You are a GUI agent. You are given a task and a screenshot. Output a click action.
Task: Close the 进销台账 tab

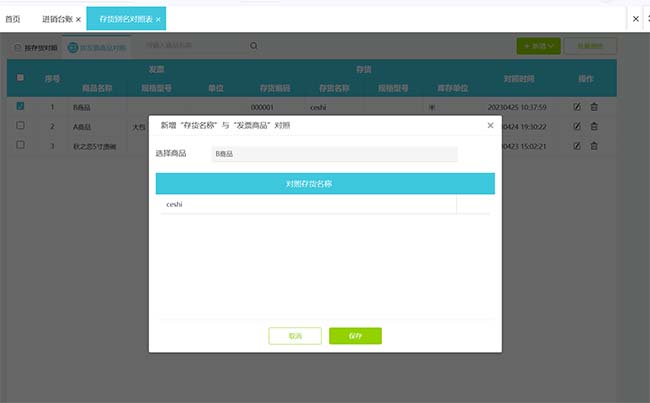click(78, 19)
